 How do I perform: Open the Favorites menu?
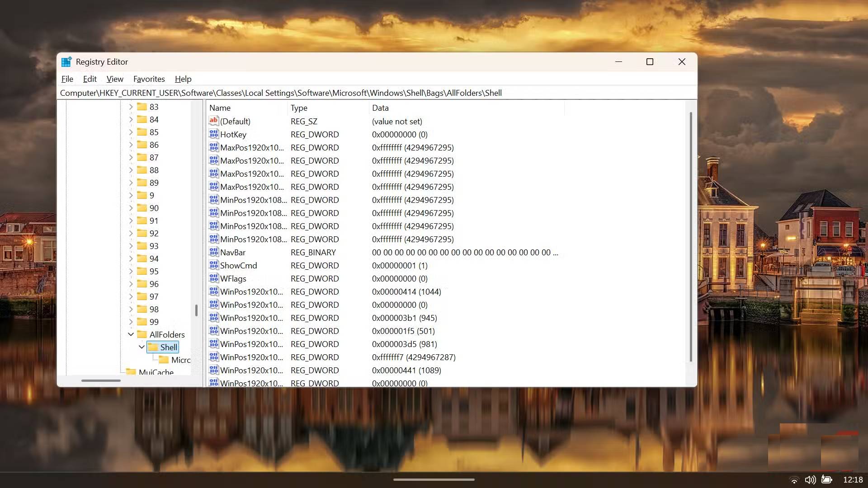click(x=149, y=79)
